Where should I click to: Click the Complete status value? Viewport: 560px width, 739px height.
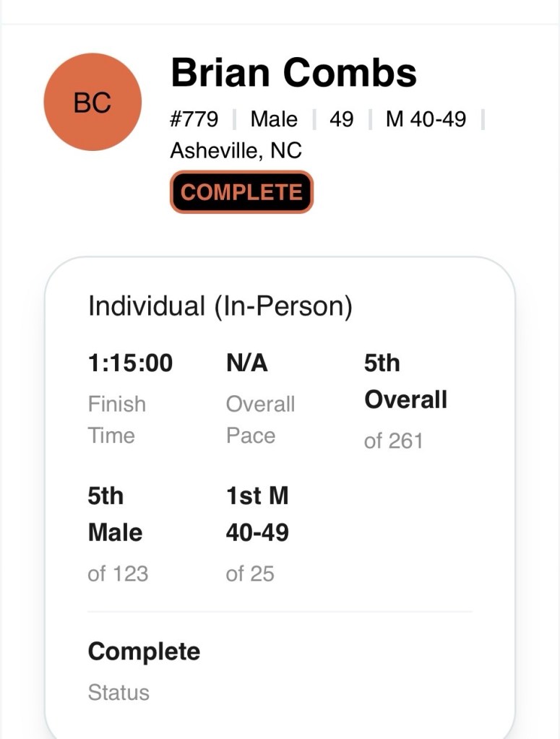[144, 652]
